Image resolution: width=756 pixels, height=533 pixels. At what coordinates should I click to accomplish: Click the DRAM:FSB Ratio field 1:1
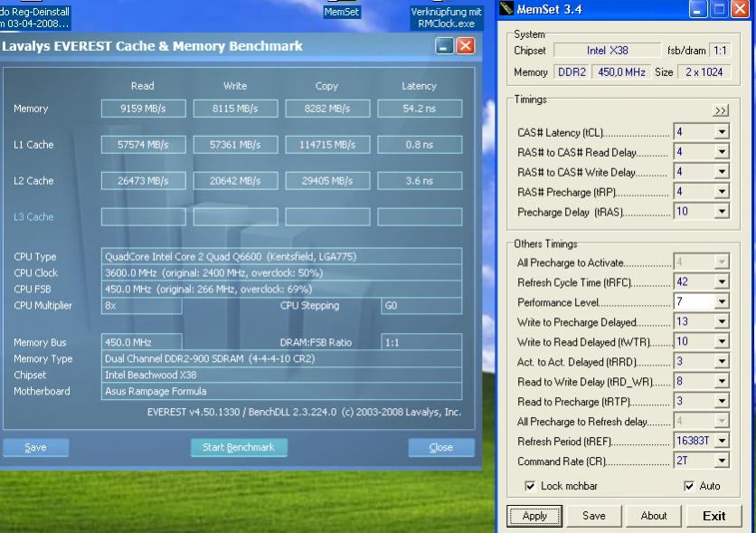click(421, 342)
